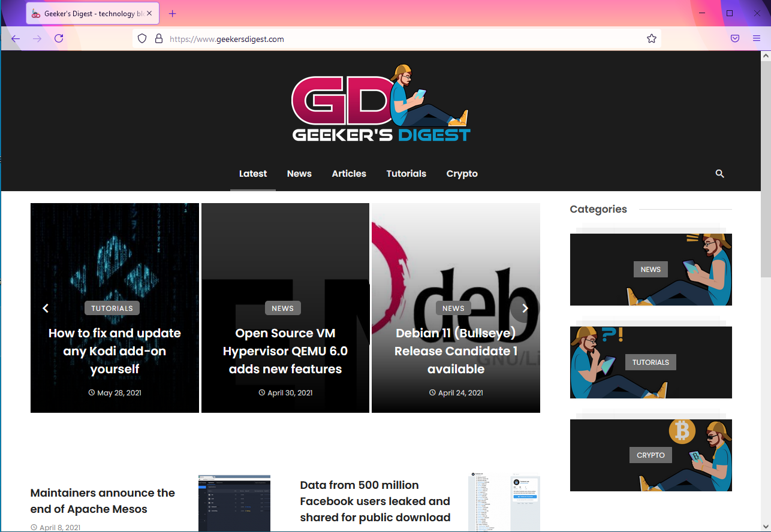Close the Geeker's Digest tab
Image resolution: width=771 pixels, height=532 pixels.
click(x=149, y=13)
